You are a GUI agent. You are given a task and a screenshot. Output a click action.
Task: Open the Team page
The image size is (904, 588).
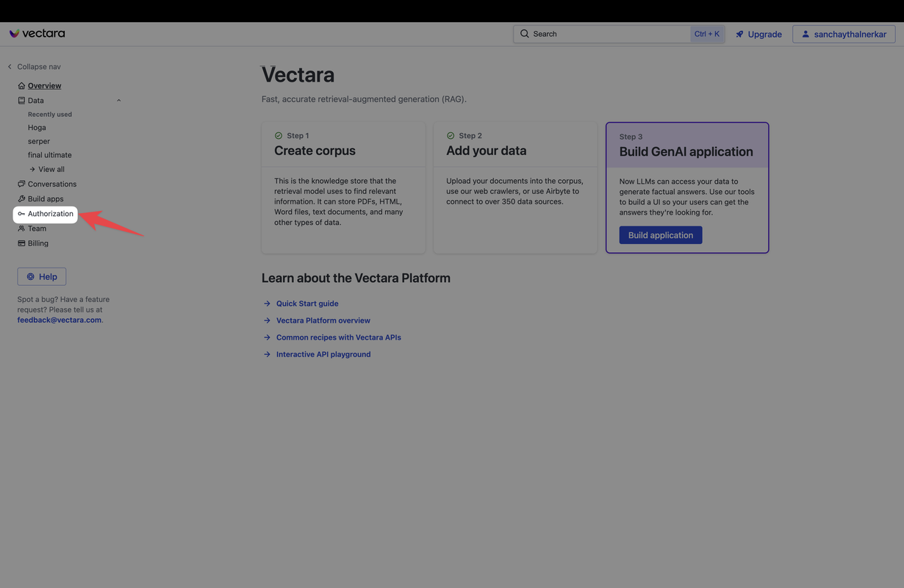coord(37,229)
